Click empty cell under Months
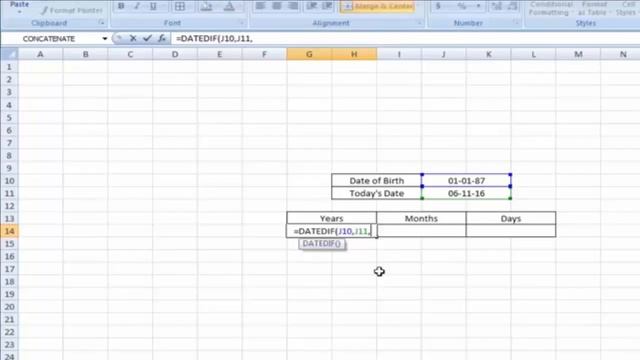Image resolution: width=640 pixels, height=360 pixels. coord(421,231)
